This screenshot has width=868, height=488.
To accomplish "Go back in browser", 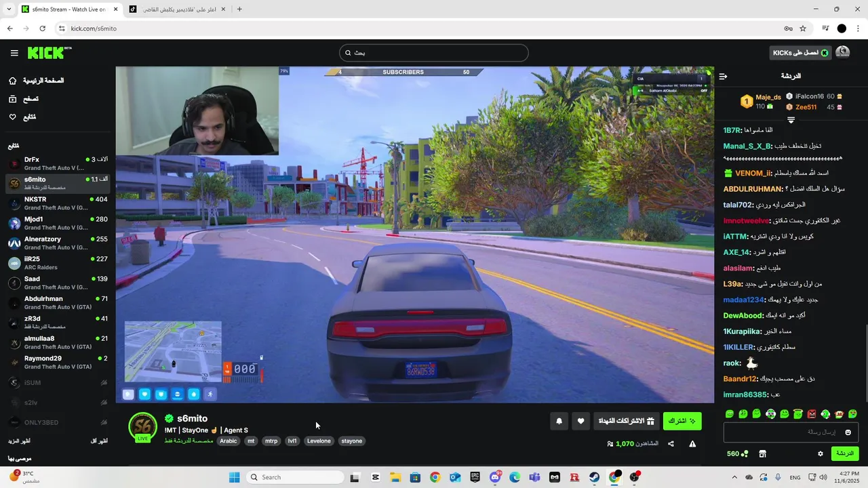I will [x=9, y=28].
